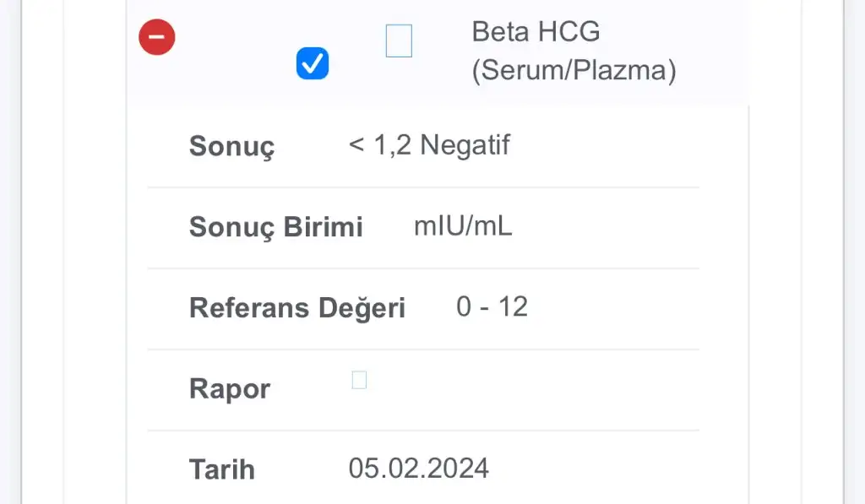Viewport: 865px width, 504px height.
Task: Click the small Rapor report icon
Action: tap(359, 380)
